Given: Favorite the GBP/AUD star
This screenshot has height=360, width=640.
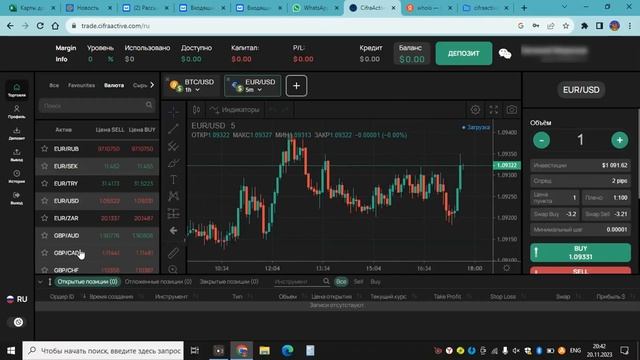Looking at the screenshot, I should [44, 236].
